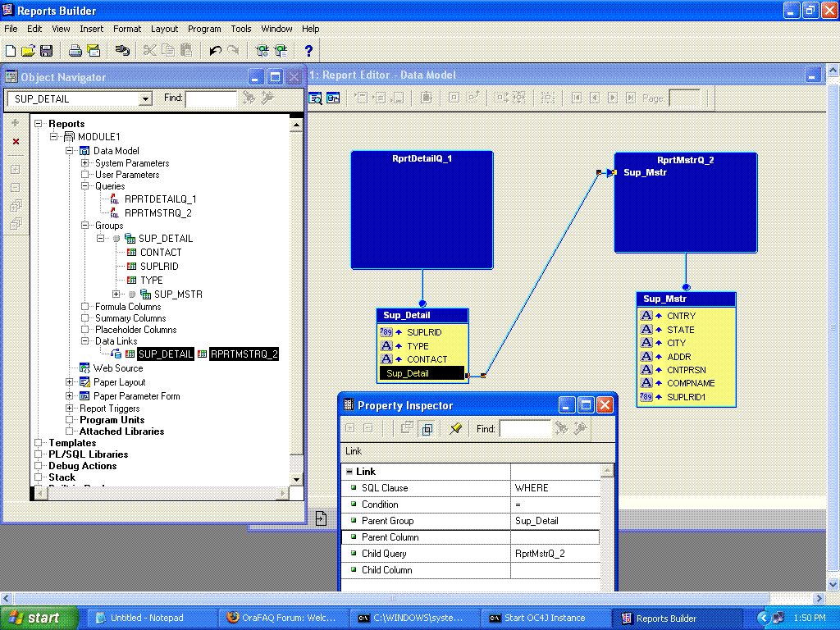
Task: Click Find Previous icon in Object Navigator
Action: point(267,98)
